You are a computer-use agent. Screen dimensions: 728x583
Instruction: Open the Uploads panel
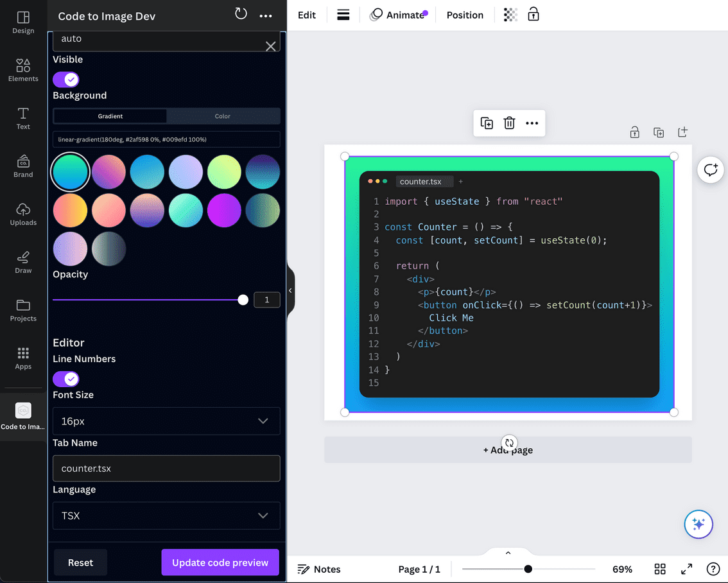coord(23,214)
